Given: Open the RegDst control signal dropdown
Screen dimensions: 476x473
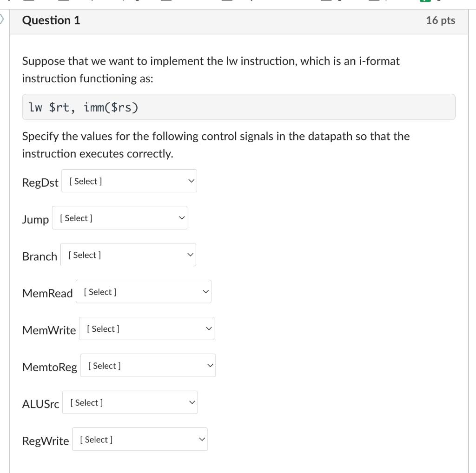Looking at the screenshot, I should 129,181.
